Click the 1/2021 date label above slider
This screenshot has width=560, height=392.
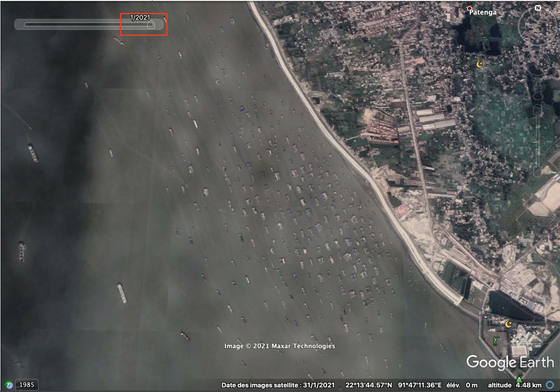pyautogui.click(x=140, y=17)
